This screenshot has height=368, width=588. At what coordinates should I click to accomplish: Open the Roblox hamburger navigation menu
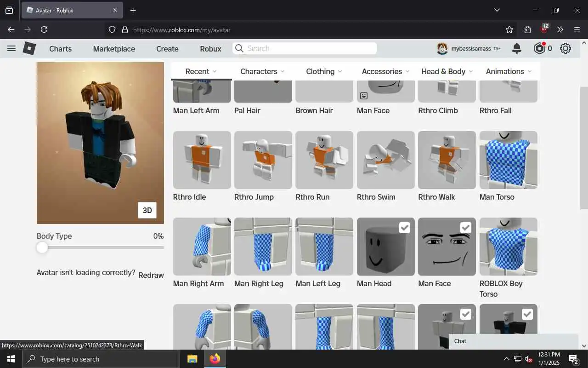tap(11, 48)
